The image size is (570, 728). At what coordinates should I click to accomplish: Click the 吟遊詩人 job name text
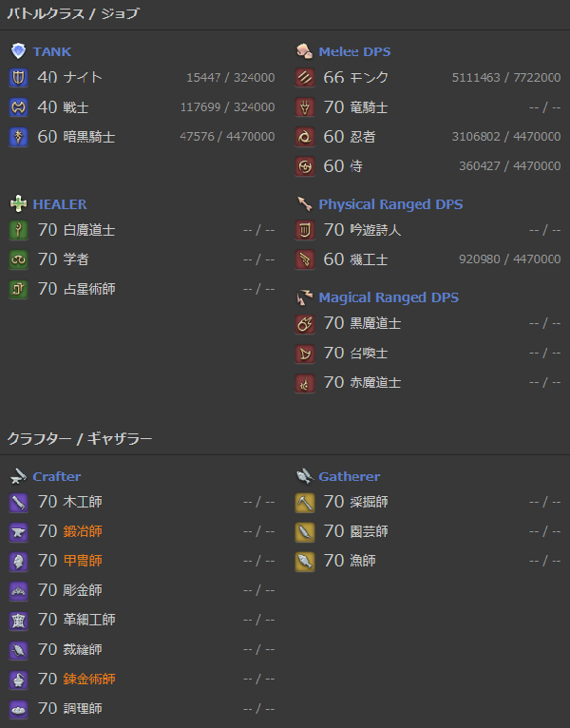[375, 230]
